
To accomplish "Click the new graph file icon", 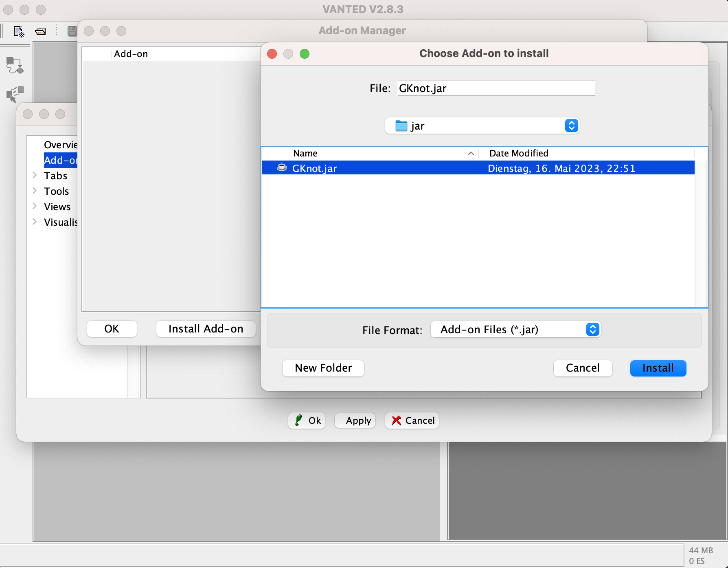I will [19, 31].
